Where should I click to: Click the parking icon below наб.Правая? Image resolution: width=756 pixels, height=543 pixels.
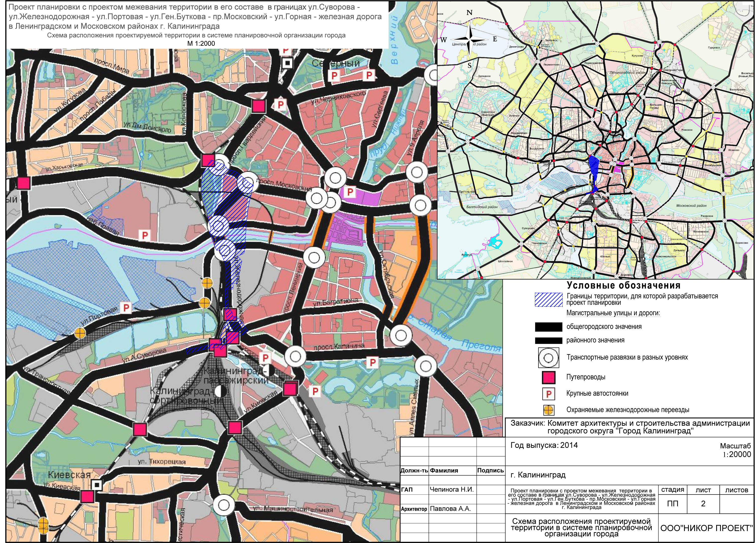tap(144, 235)
